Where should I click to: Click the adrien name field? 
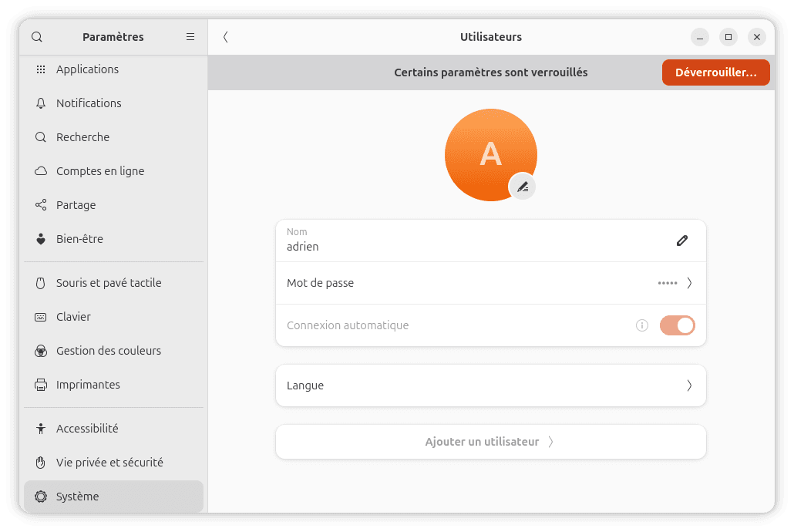point(491,241)
